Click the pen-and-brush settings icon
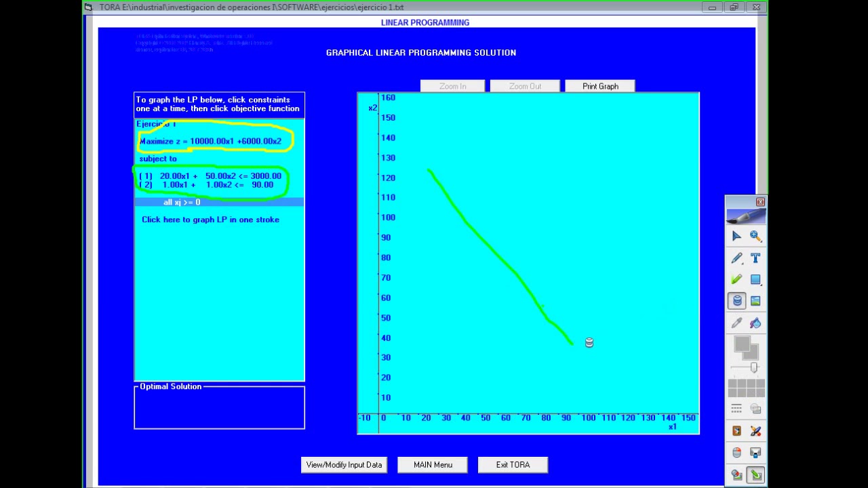This screenshot has height=488, width=868. [755, 431]
